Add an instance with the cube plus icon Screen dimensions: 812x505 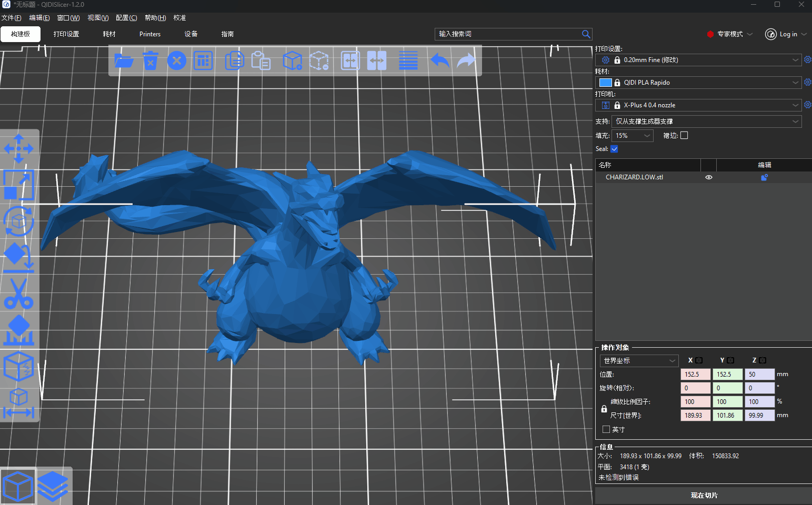[292, 61]
